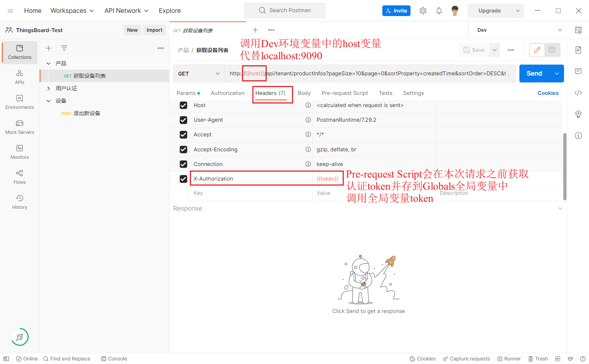
Task: Open the user avatar menu
Action: (455, 11)
